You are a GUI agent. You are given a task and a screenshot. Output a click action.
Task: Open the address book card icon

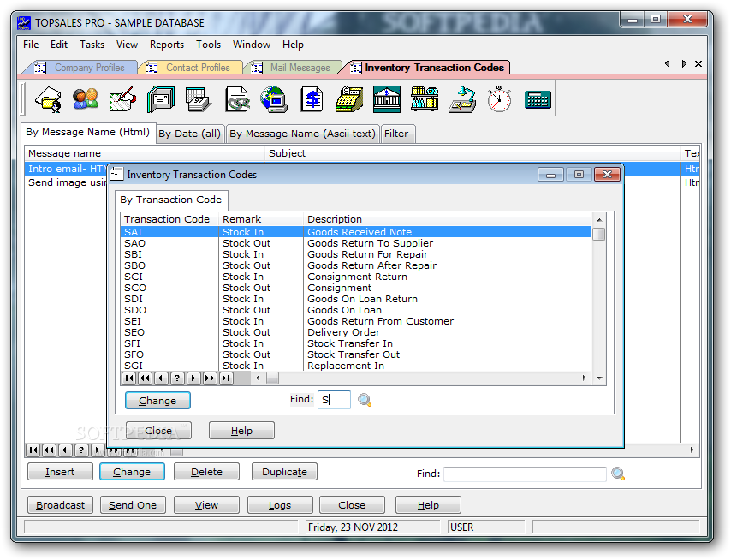161,99
